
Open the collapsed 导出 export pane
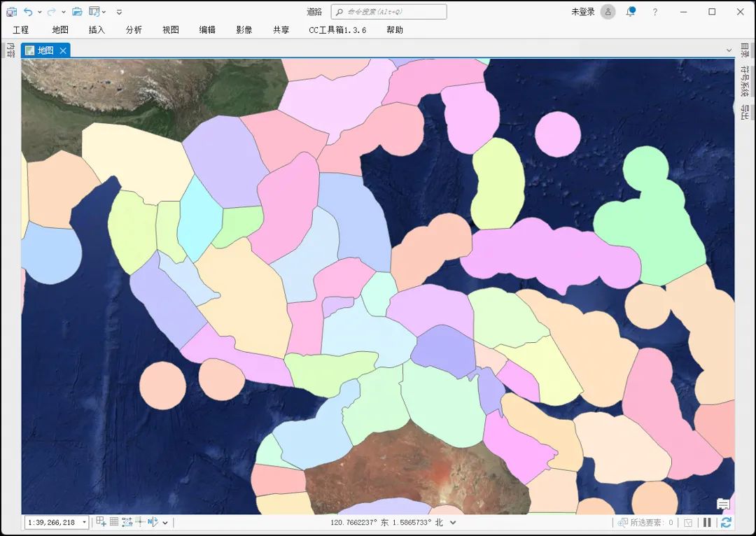point(745,113)
